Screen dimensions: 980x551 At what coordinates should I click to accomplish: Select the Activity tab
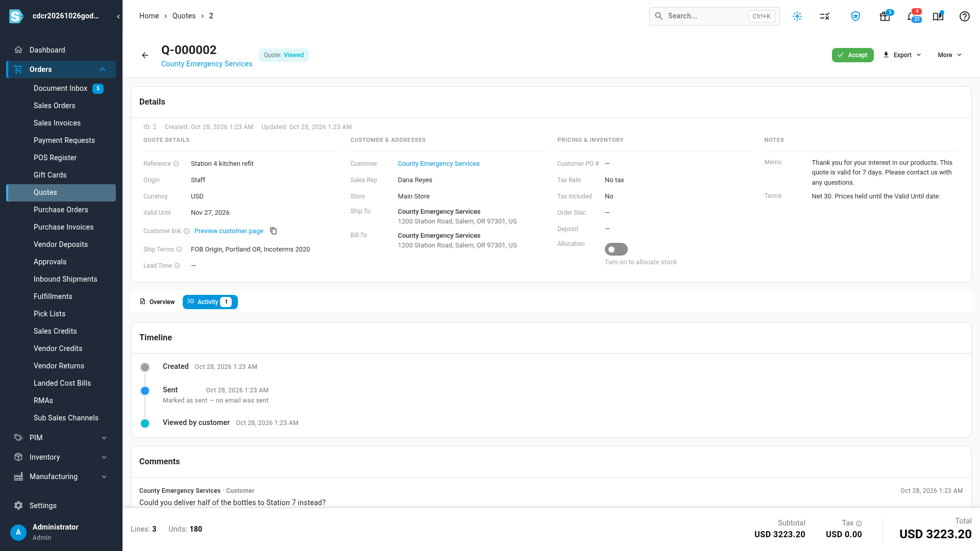210,302
